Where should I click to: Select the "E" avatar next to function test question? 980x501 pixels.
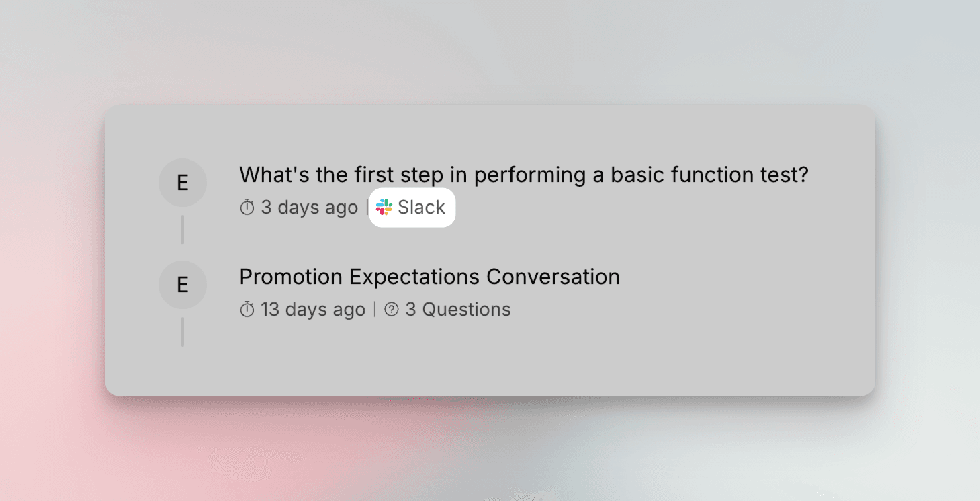[183, 183]
